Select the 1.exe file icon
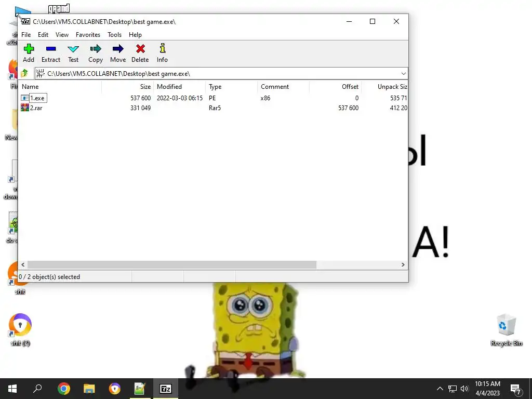 (25, 98)
